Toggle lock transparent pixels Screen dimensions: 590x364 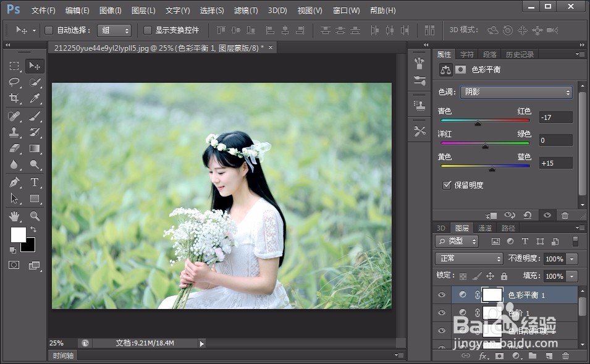click(x=463, y=276)
